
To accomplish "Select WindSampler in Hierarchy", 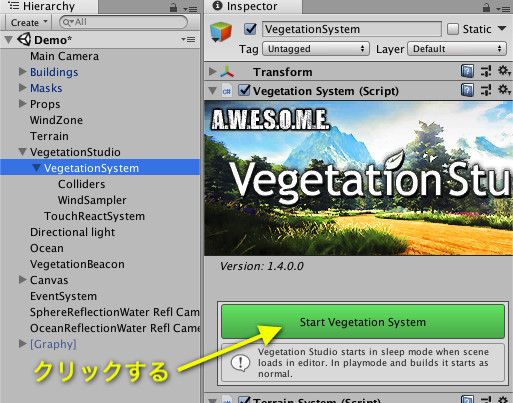I will 92,200.
